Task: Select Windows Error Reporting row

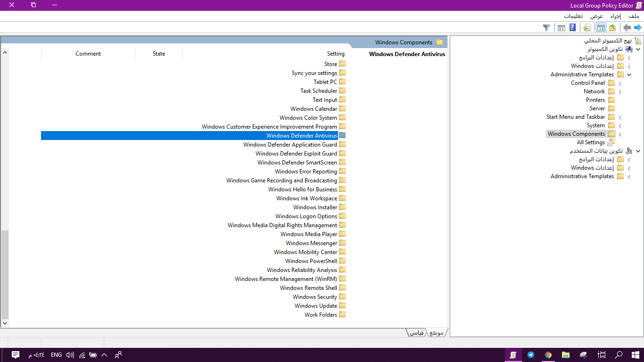Action: pyautogui.click(x=193, y=171)
